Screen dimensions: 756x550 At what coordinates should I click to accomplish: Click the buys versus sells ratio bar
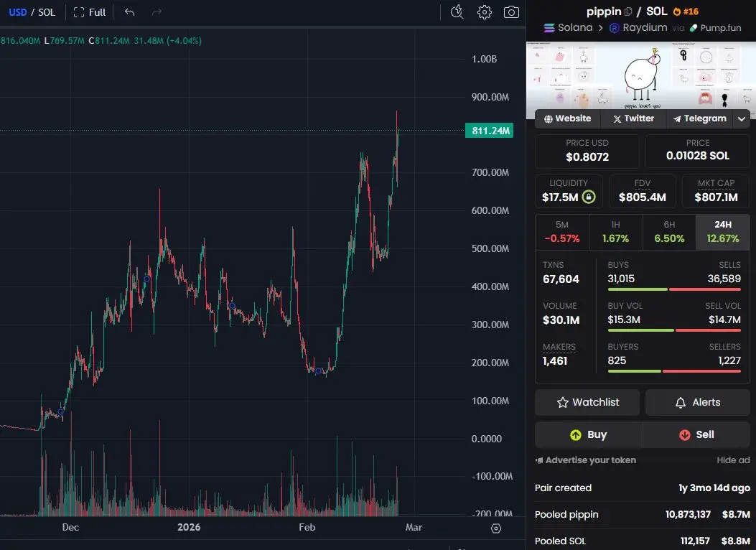coord(674,289)
